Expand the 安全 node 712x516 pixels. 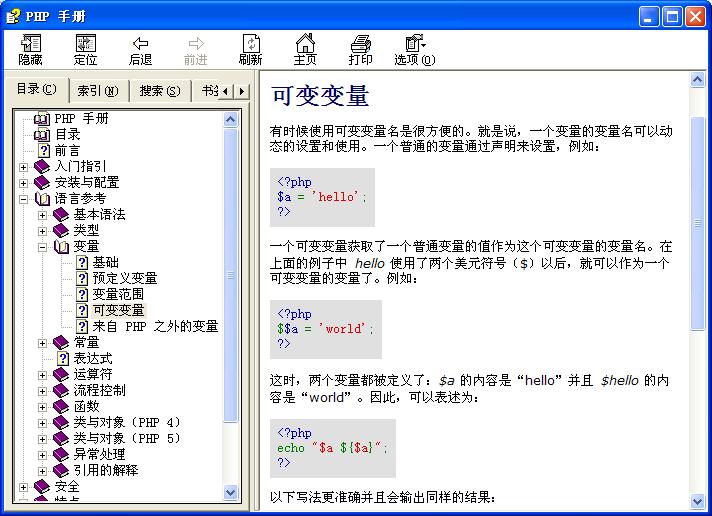coord(24,487)
